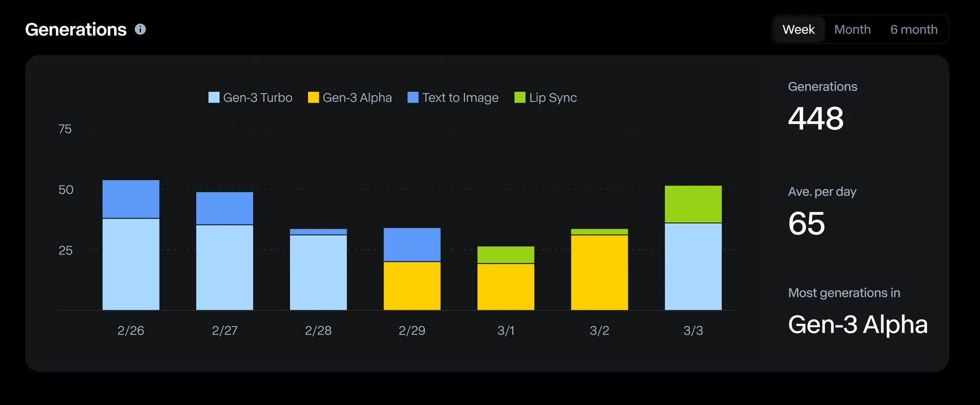
Task: Switch to the 6 month tab
Action: tap(913, 30)
